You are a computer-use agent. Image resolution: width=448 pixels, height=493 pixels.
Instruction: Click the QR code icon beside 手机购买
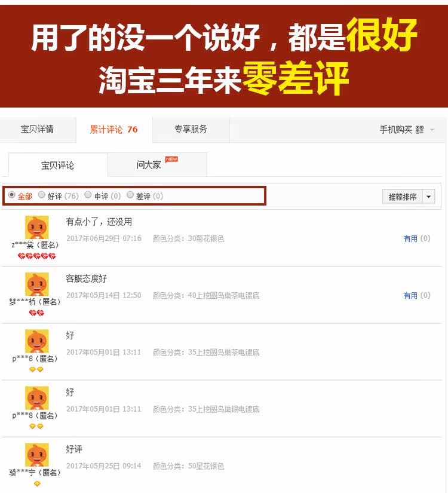(419, 130)
